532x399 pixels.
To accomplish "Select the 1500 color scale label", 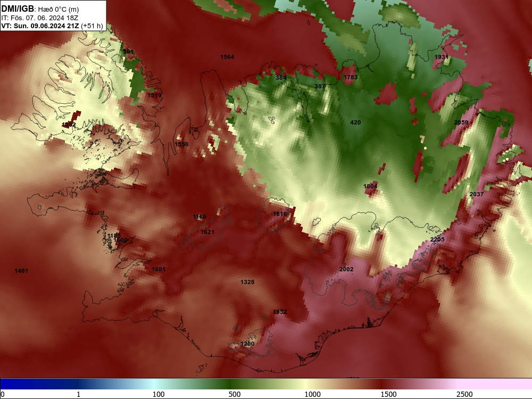I will click(388, 394).
